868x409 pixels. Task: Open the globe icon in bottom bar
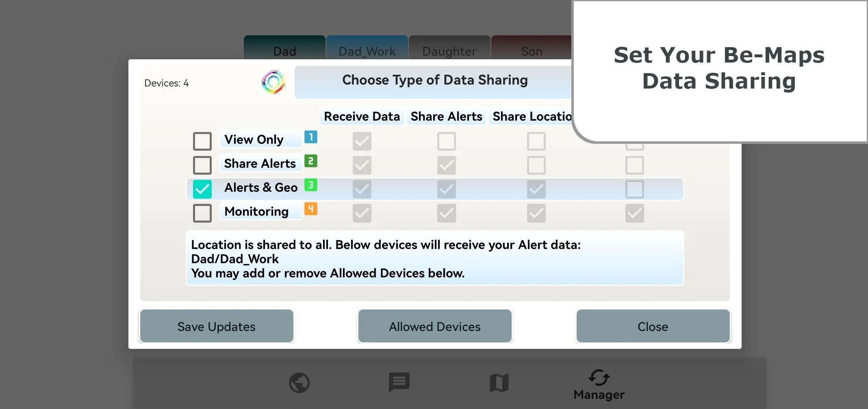coord(299,383)
